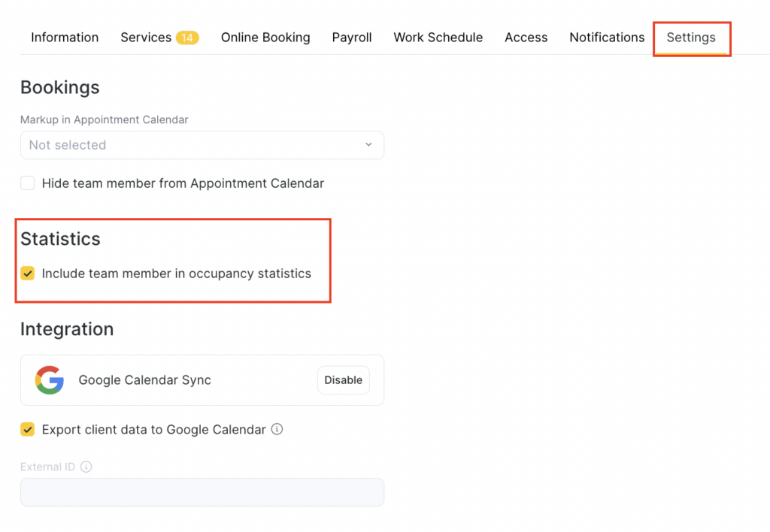The image size is (770, 532).
Task: Open the Notifications tab
Action: point(607,38)
